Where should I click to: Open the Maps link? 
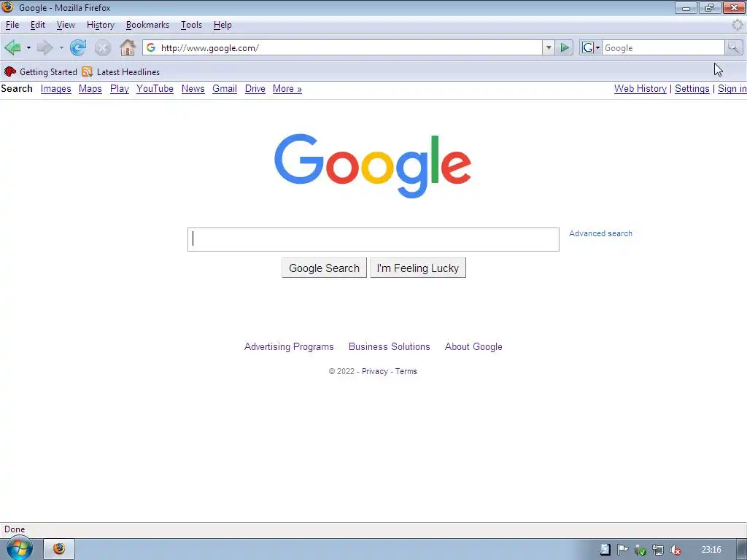point(90,89)
